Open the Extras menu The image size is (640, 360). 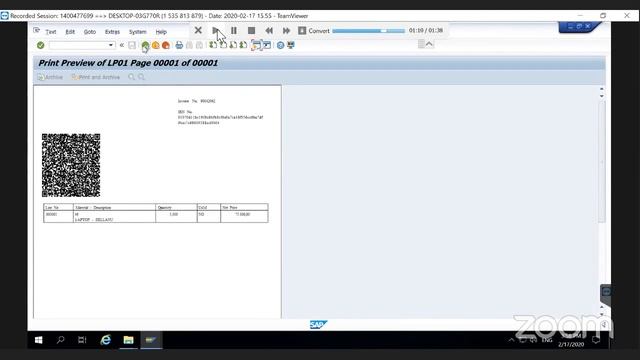coord(112,32)
